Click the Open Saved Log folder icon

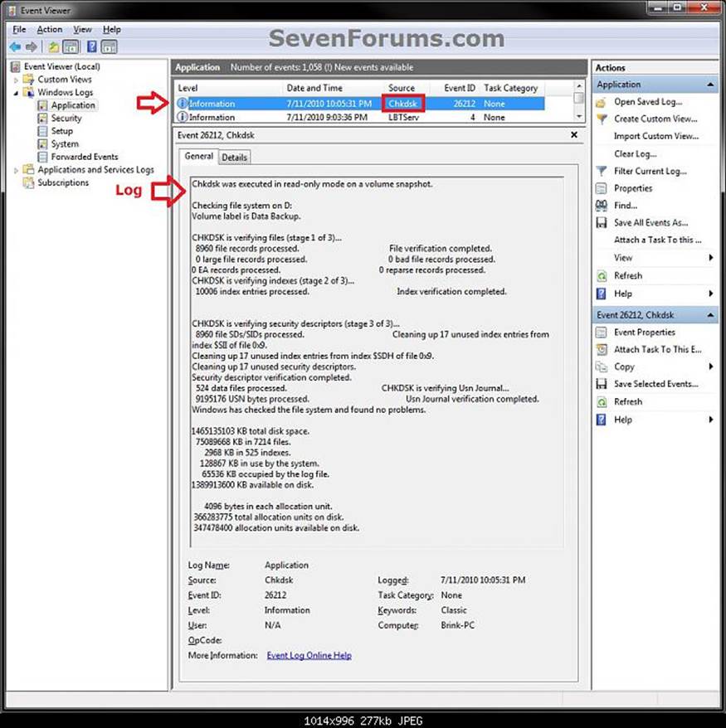pos(601,102)
